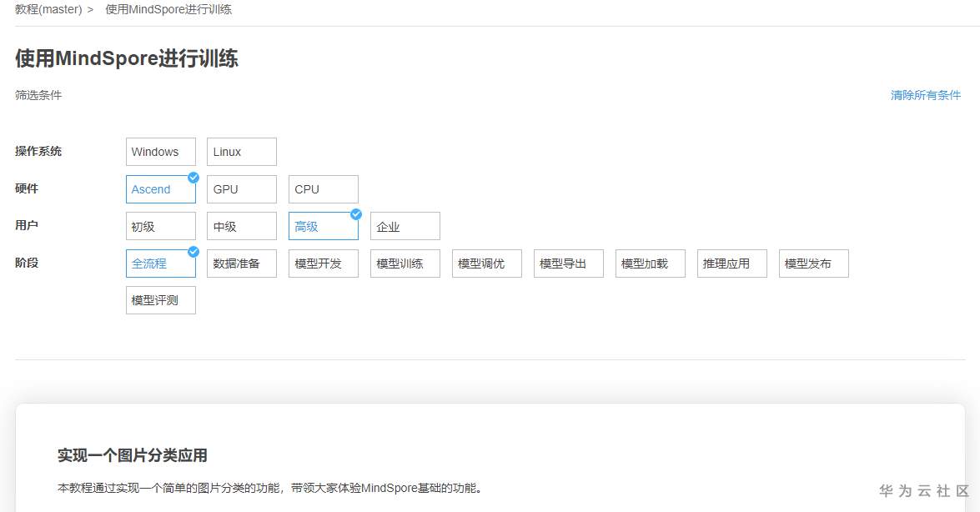Filter tutorials by 模型开发 stage
Viewport: 980px width, 512px height.
pos(324,264)
